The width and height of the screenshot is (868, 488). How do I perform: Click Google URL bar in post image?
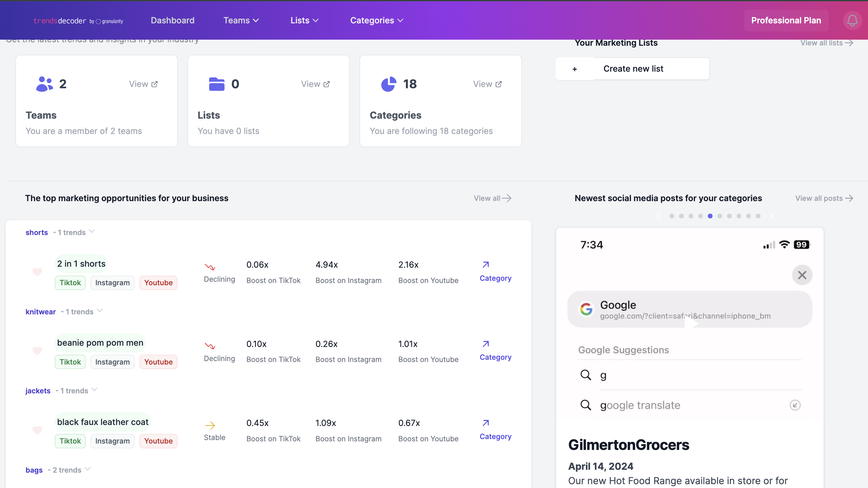point(690,309)
